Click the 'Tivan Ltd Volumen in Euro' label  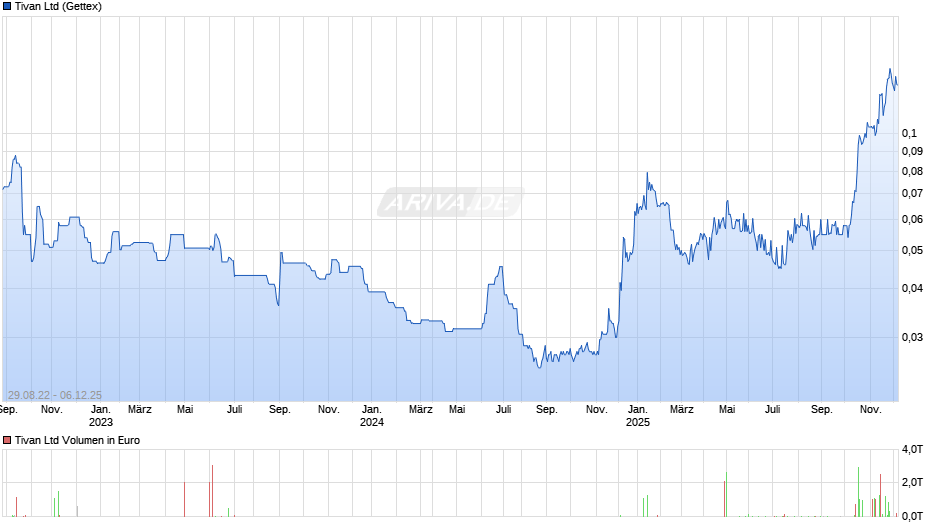point(77,440)
